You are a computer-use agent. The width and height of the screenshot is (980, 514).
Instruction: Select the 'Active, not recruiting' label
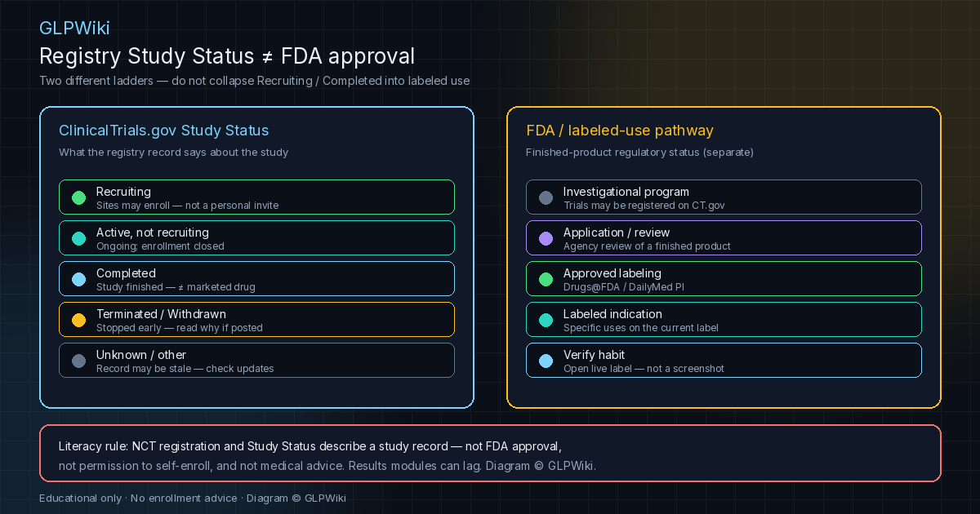coord(153,233)
